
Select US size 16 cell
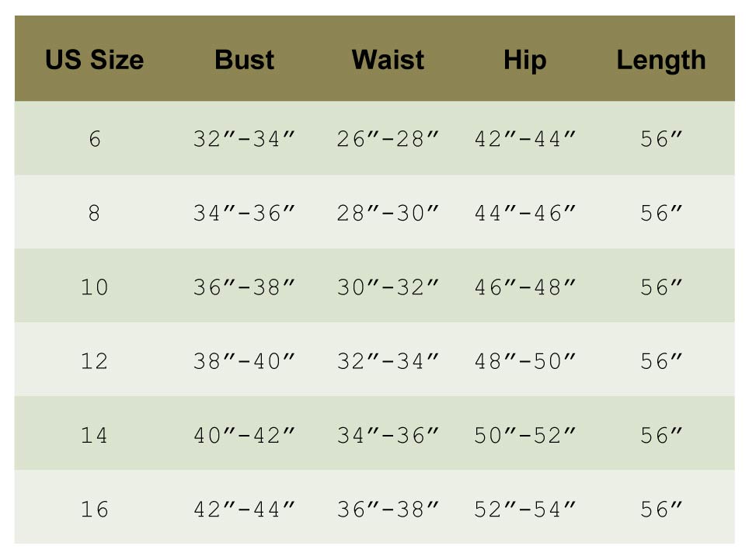pyautogui.click(x=94, y=510)
